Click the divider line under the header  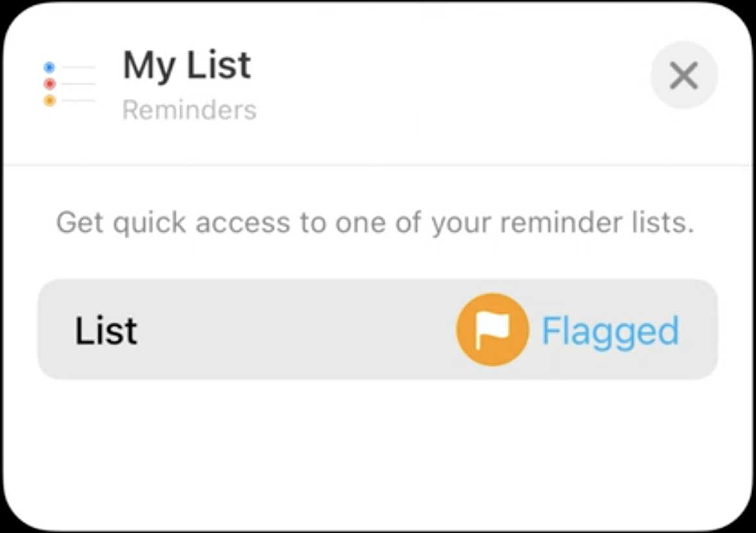377,165
